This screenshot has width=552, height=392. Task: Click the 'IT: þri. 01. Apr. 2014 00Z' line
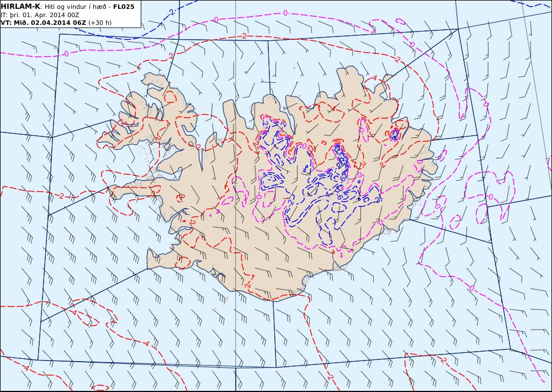(x=40, y=15)
